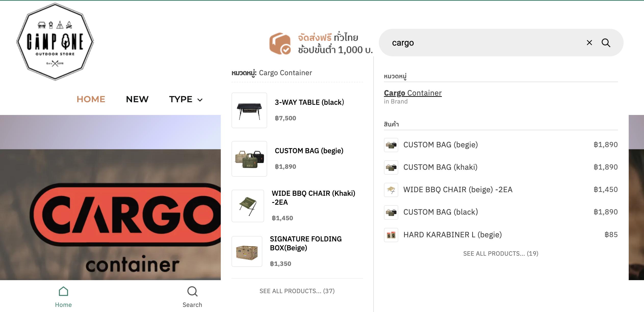Image resolution: width=644 pixels, height=312 pixels.
Task: Select WIDE BBQ CHAIR (beige) -2EA suggestion
Action: click(458, 190)
